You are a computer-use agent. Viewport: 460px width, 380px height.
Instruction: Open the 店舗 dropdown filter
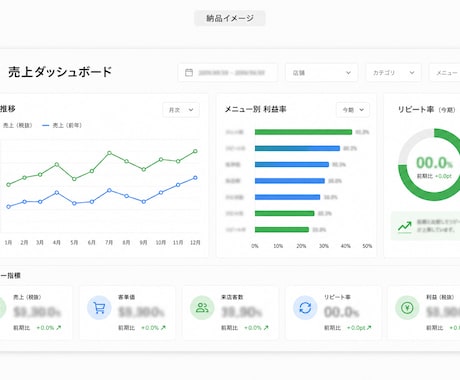[x=321, y=72]
